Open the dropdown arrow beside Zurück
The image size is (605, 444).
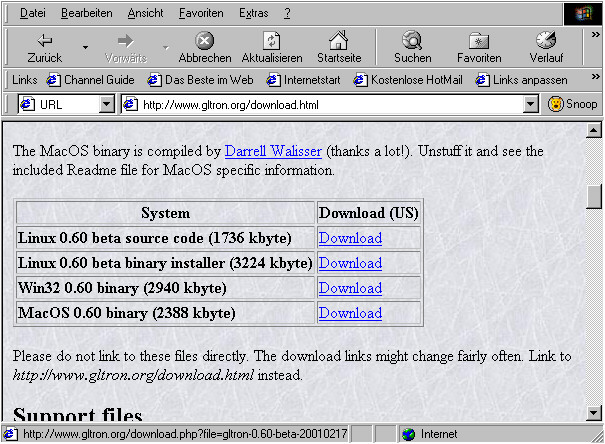coord(85,47)
